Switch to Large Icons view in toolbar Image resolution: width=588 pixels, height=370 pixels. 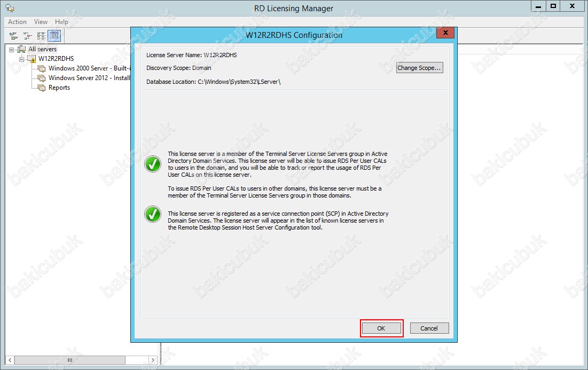pos(13,36)
